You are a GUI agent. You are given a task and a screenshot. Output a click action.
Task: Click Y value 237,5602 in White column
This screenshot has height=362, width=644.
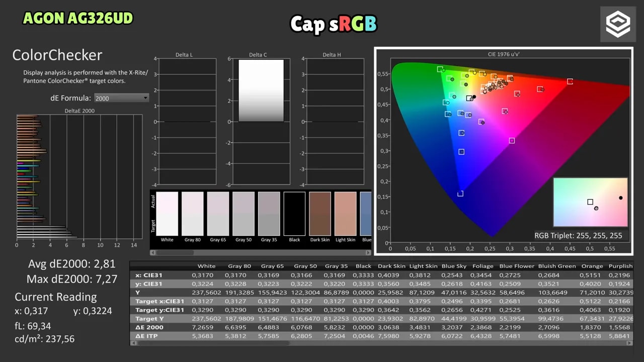pos(206,293)
